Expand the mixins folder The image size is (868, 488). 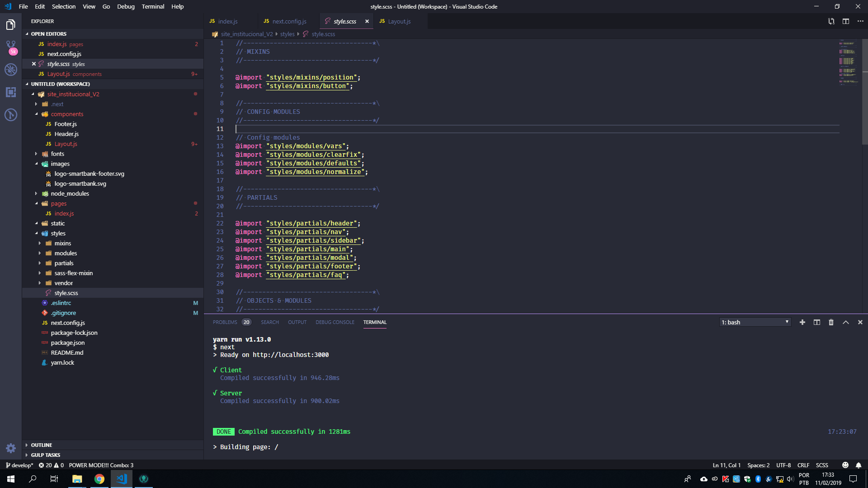pos(62,243)
